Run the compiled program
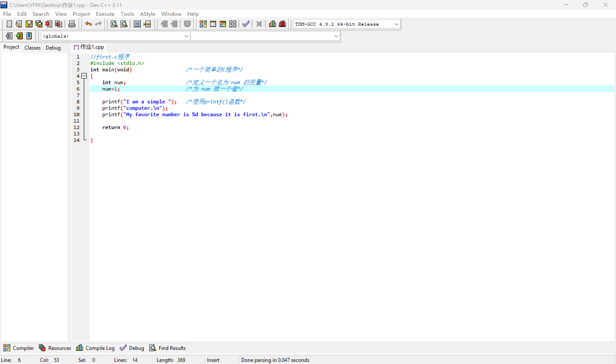Viewport: 616px width, 364px height. (x=213, y=24)
